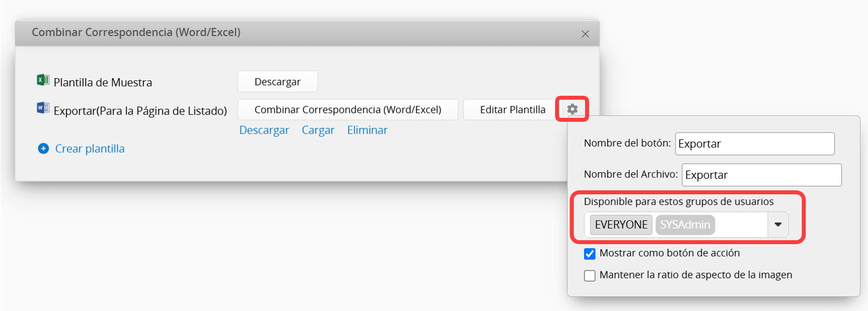868x311 pixels.
Task: Click the Excel icon beside Plantilla de Muestra
Action: 43,80
